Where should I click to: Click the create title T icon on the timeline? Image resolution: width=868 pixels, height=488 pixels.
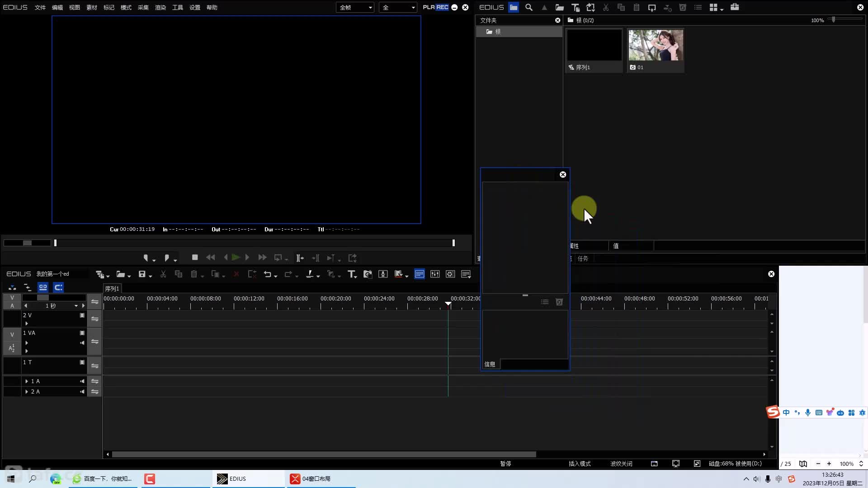pyautogui.click(x=351, y=274)
